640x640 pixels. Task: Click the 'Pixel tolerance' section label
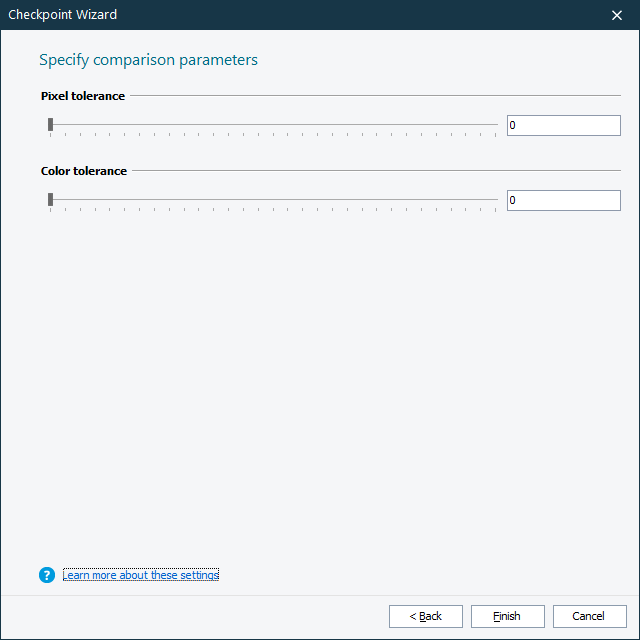pyautogui.click(x=83, y=96)
